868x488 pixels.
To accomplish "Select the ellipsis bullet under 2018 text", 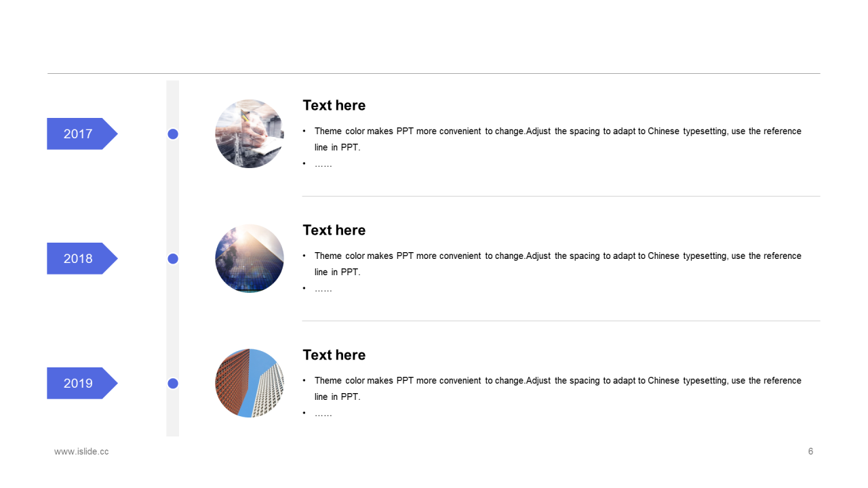I will [x=323, y=289].
